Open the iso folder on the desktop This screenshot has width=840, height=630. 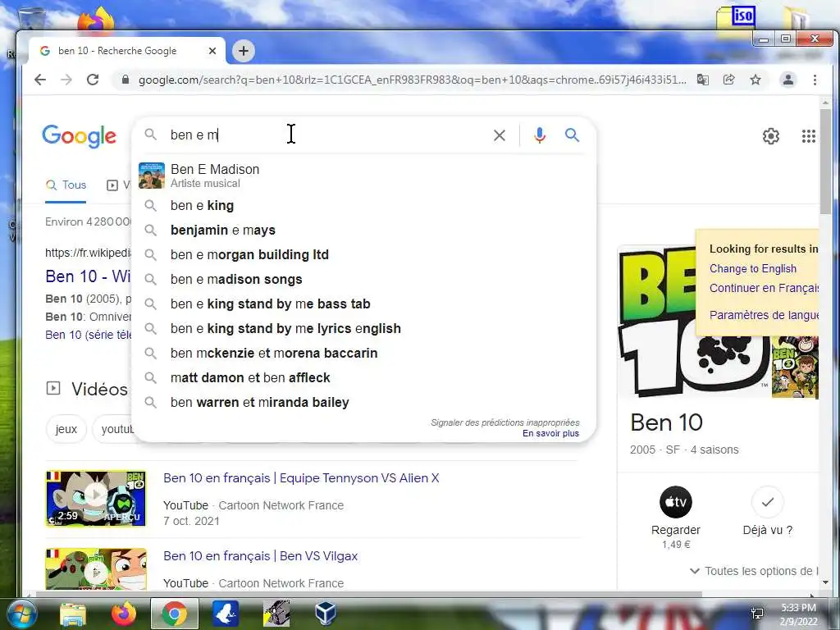tap(737, 21)
